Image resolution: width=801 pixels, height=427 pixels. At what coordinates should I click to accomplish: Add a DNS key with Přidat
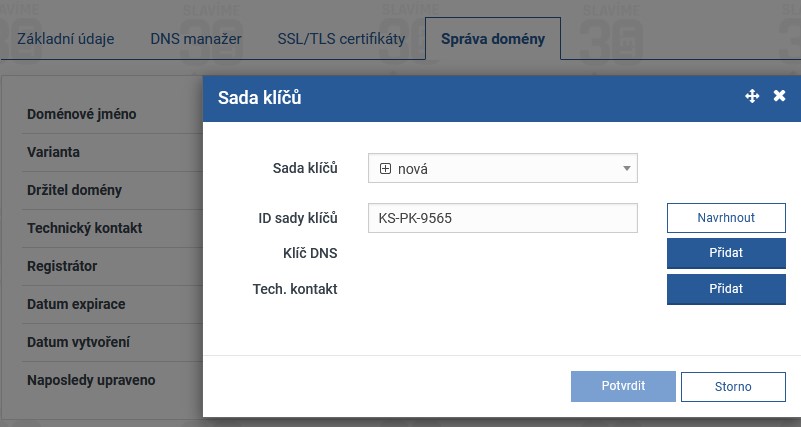pyautogui.click(x=726, y=253)
